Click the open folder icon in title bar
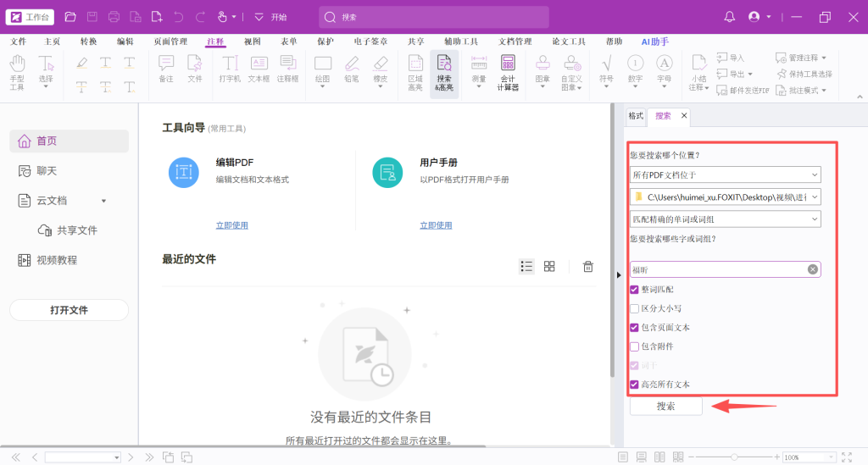868x465 pixels. [x=70, y=17]
